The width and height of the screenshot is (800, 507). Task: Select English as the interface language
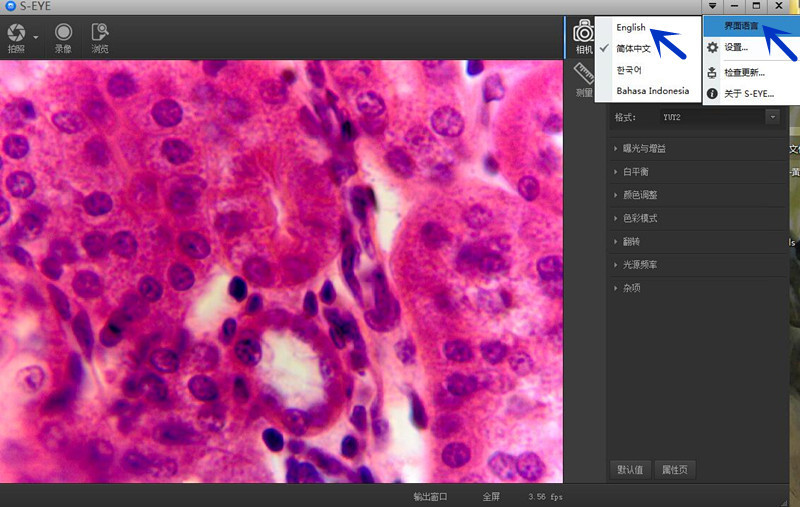click(632, 28)
